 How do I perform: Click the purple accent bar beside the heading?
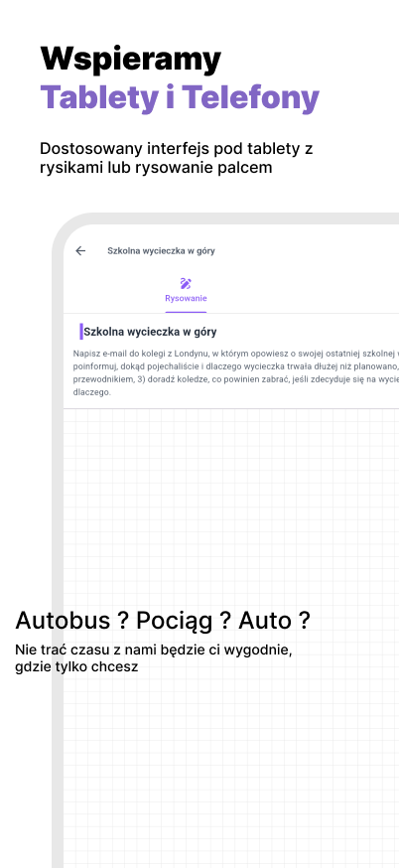pos(81,332)
